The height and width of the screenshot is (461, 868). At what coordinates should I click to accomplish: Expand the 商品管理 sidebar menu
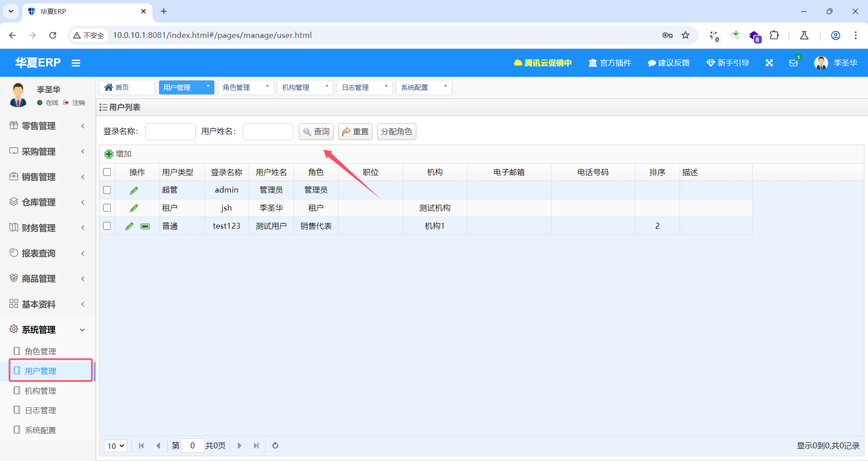click(47, 278)
